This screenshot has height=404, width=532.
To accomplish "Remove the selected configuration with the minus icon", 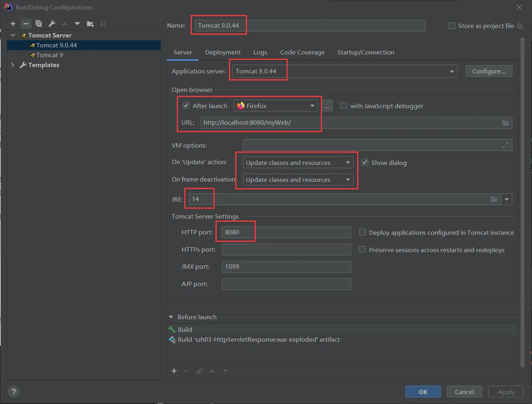I will pyautogui.click(x=26, y=24).
